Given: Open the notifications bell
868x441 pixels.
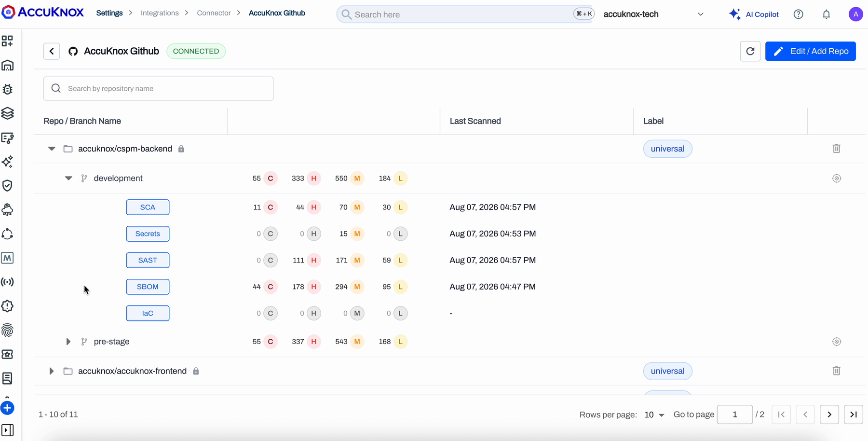Looking at the screenshot, I should pyautogui.click(x=826, y=14).
